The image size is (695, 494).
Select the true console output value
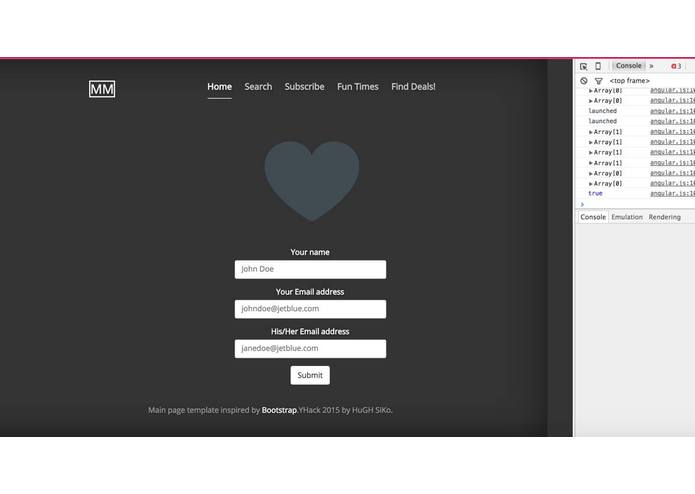tap(595, 194)
